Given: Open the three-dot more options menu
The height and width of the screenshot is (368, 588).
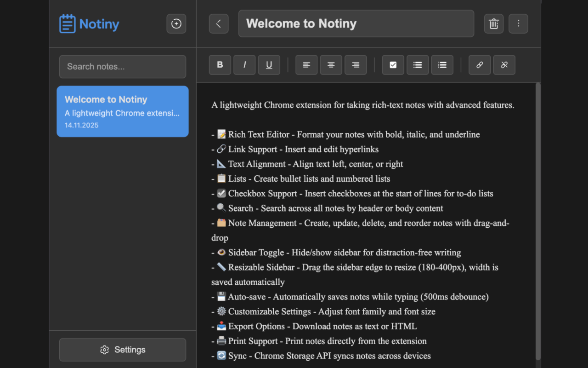Looking at the screenshot, I should coord(519,24).
